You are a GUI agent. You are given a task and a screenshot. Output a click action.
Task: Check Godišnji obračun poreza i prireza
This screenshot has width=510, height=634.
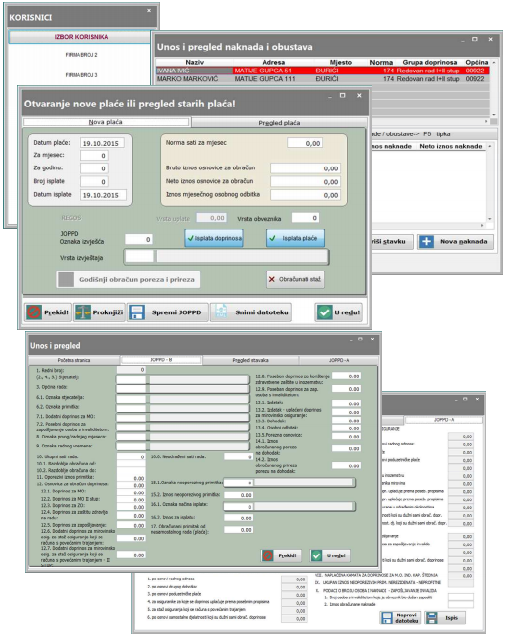click(x=128, y=279)
